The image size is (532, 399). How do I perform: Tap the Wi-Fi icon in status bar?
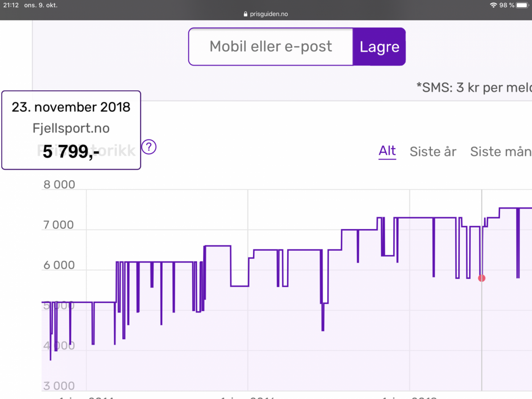pyautogui.click(x=493, y=5)
